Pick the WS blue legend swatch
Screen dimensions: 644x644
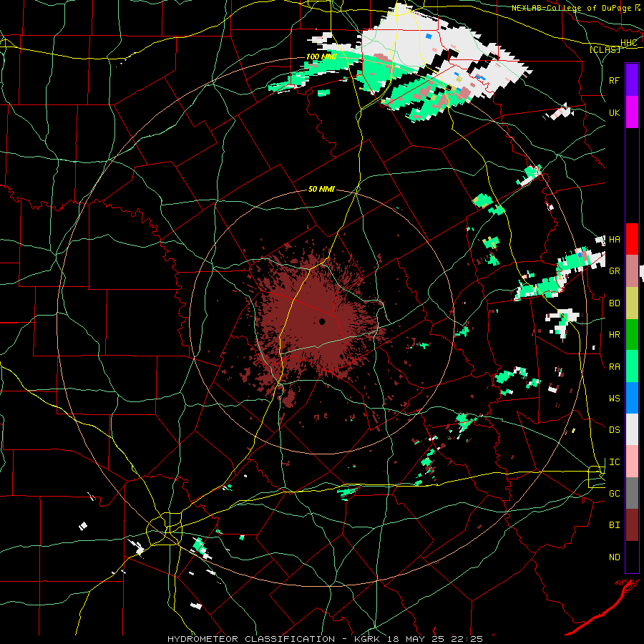[632, 398]
